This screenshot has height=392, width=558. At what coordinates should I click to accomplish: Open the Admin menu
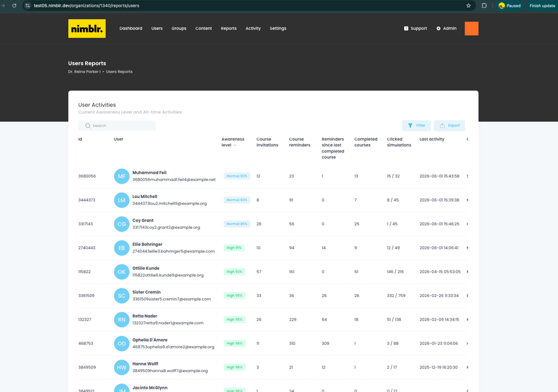pyautogui.click(x=446, y=29)
